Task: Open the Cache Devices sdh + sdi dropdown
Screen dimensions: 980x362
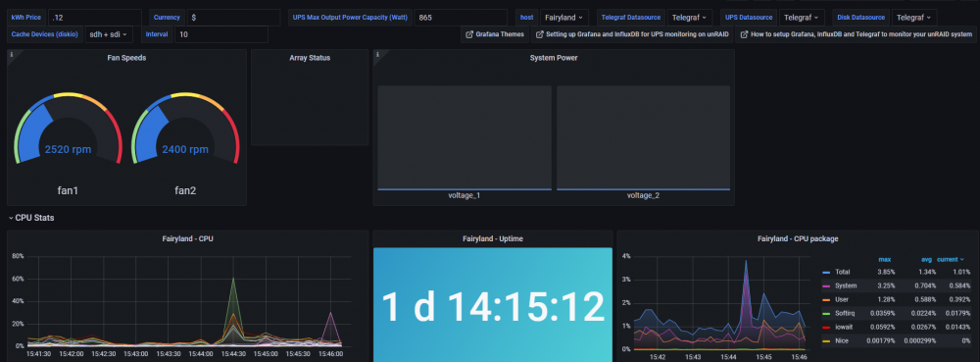Action: pos(109,34)
